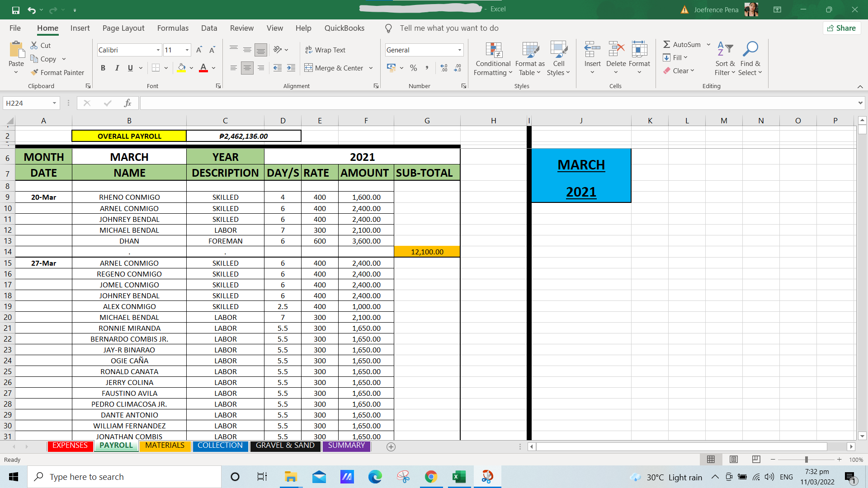868x488 pixels.
Task: Click the Format Painter brush icon
Action: (x=34, y=72)
